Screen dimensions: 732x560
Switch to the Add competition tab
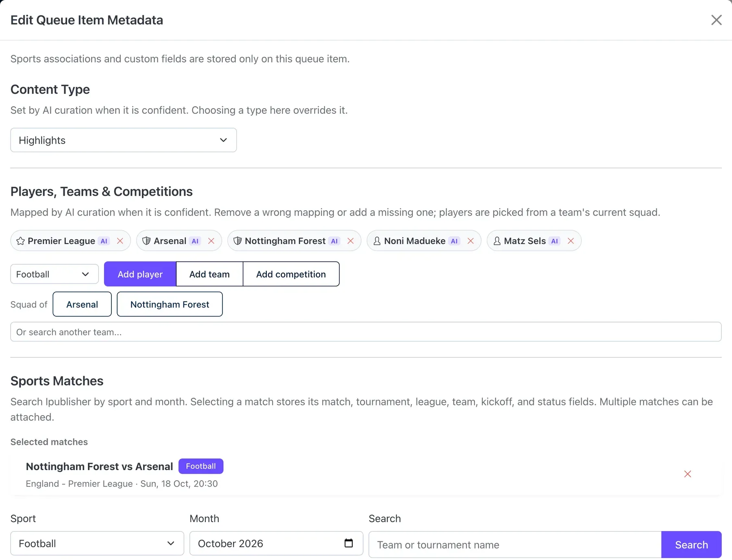click(291, 274)
